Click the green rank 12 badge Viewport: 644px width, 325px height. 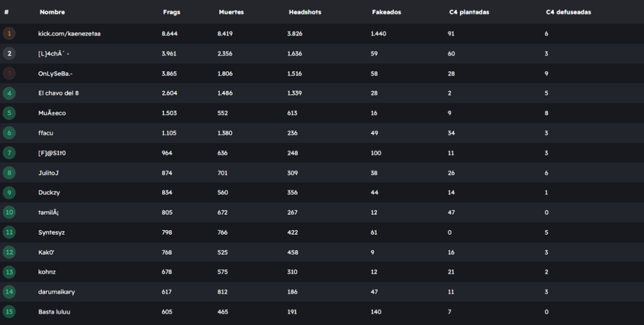click(9, 252)
